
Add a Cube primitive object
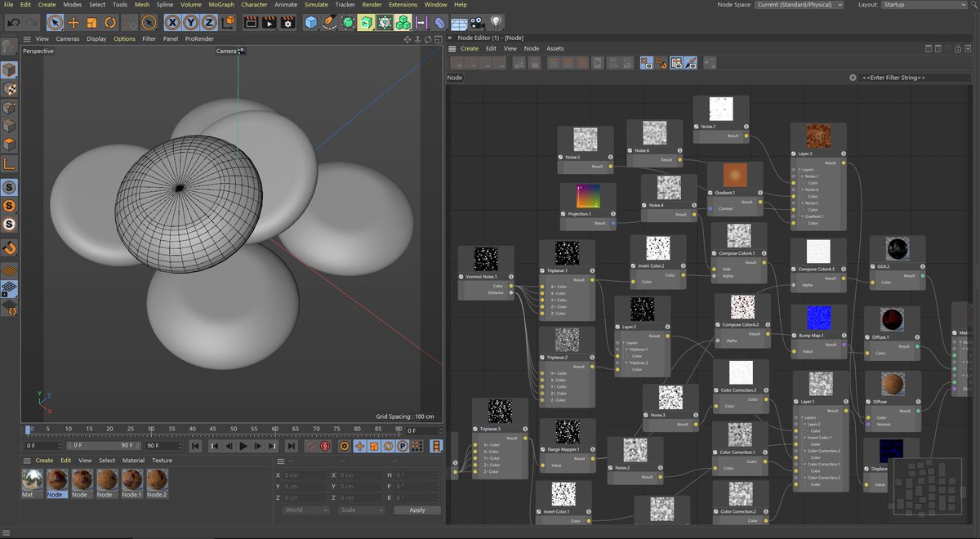(311, 22)
